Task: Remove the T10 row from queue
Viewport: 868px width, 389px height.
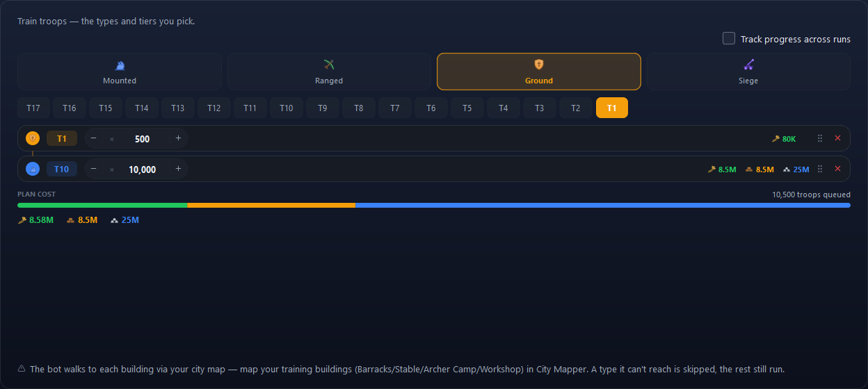Action: coord(837,169)
